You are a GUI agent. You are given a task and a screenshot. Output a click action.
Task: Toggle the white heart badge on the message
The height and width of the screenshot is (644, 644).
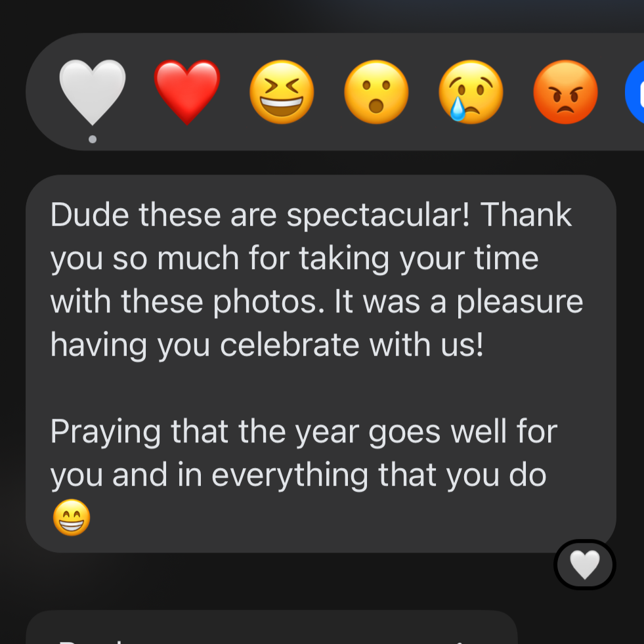(x=585, y=565)
